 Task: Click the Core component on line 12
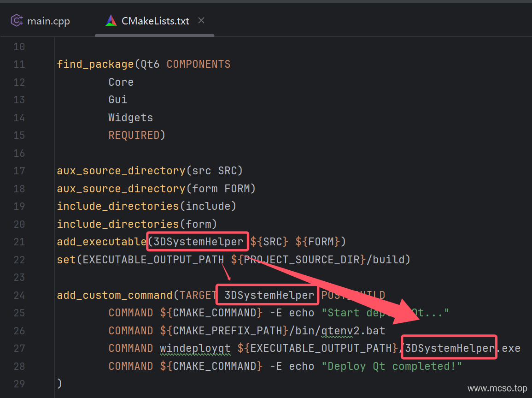tap(121, 82)
